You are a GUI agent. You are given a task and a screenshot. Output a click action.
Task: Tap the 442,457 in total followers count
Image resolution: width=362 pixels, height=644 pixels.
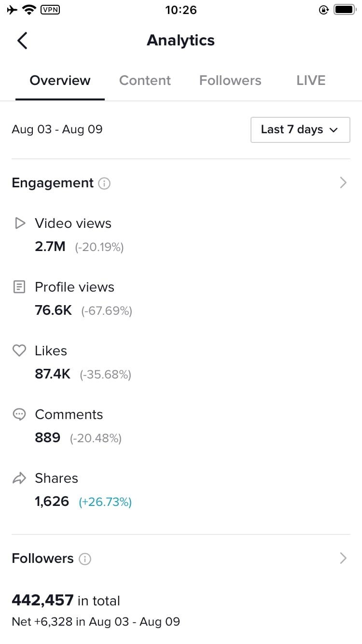tap(66, 601)
